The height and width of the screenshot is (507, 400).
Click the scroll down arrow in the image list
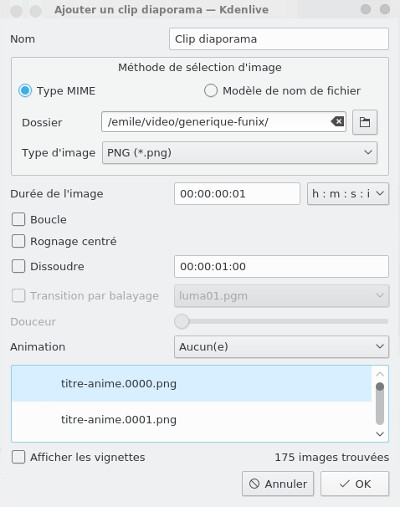click(380, 434)
